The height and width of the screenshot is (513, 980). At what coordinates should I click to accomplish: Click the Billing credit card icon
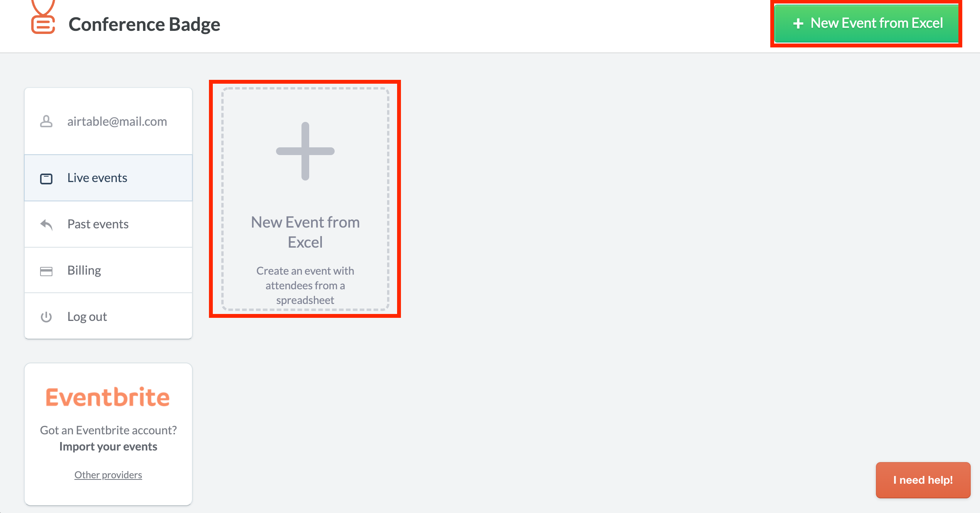[46, 271]
